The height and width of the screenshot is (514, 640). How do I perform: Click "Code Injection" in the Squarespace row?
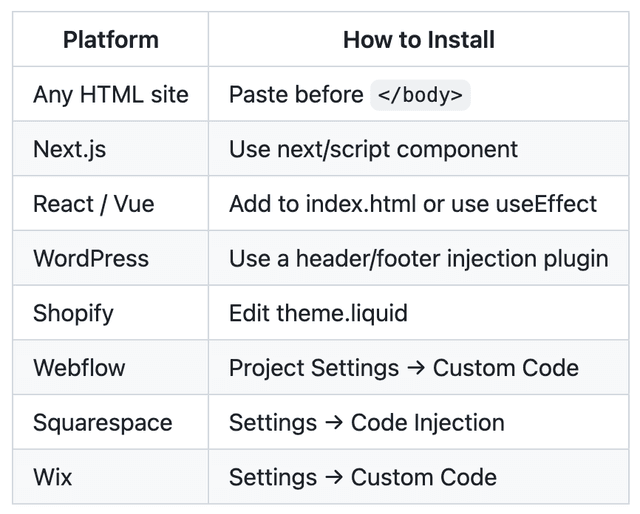427,422
